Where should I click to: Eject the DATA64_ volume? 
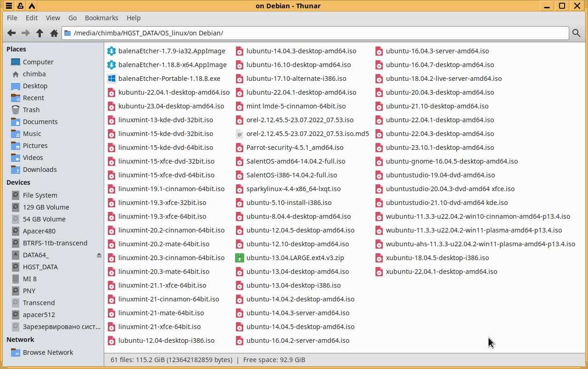(x=99, y=255)
